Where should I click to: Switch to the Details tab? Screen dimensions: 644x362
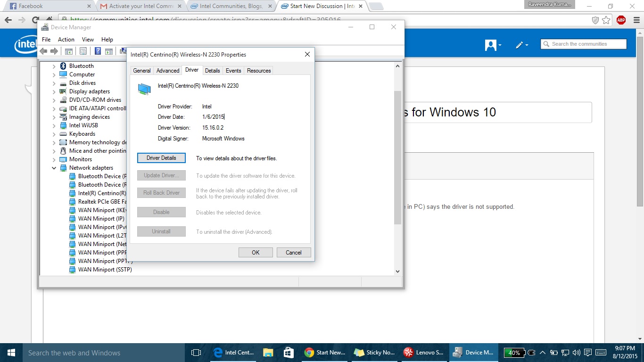pos(212,70)
